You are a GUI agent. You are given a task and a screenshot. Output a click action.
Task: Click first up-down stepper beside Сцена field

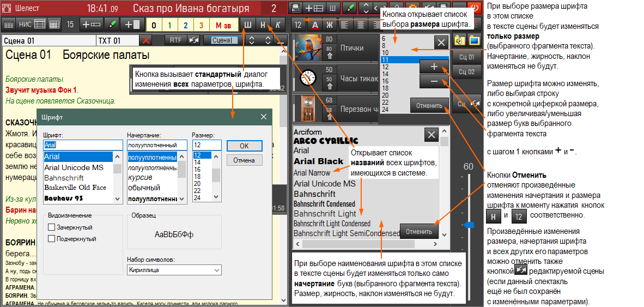tap(252, 40)
